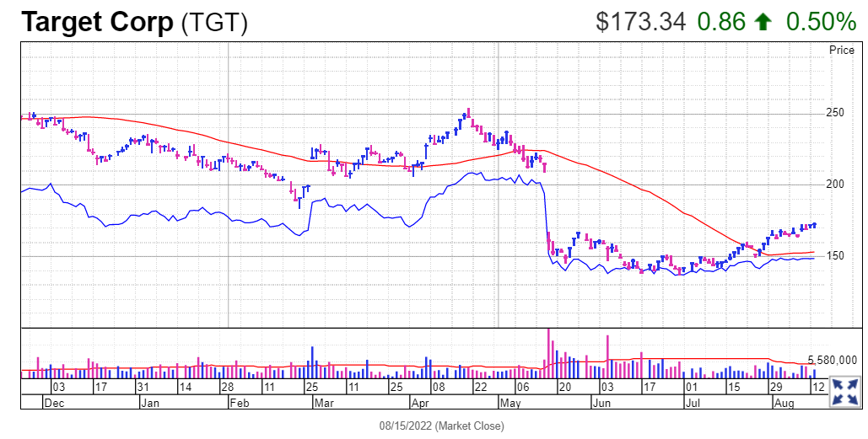The image size is (868, 439).
Task: Click the 28 date tick label
Action: click(x=228, y=387)
